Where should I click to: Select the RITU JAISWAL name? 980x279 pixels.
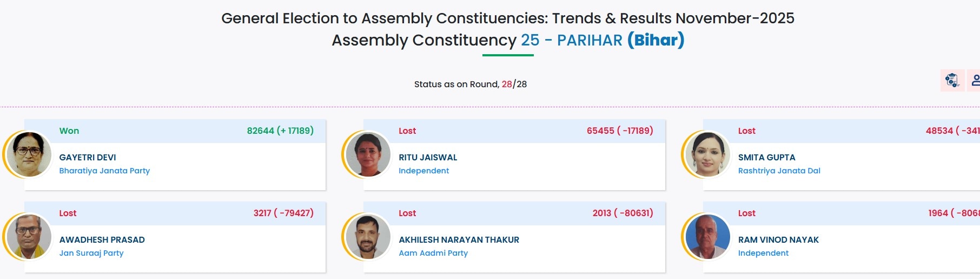[428, 158]
